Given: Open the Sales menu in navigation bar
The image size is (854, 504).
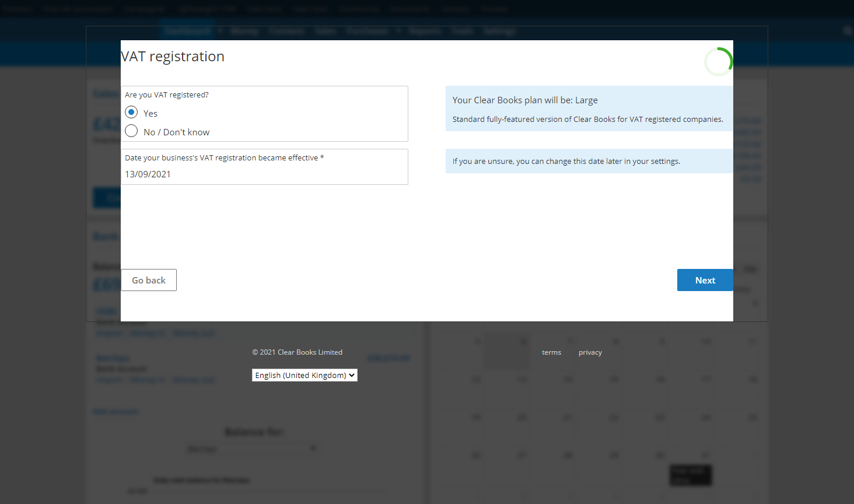Looking at the screenshot, I should (325, 31).
